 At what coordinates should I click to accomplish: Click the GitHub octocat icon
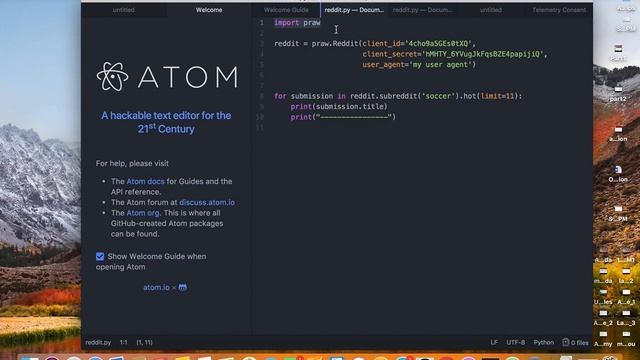coord(182,287)
